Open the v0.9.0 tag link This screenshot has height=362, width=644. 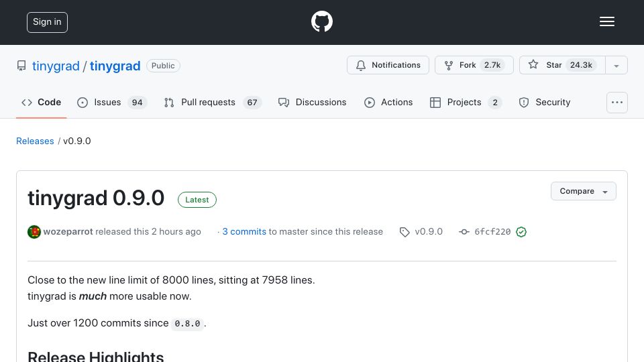point(429,231)
